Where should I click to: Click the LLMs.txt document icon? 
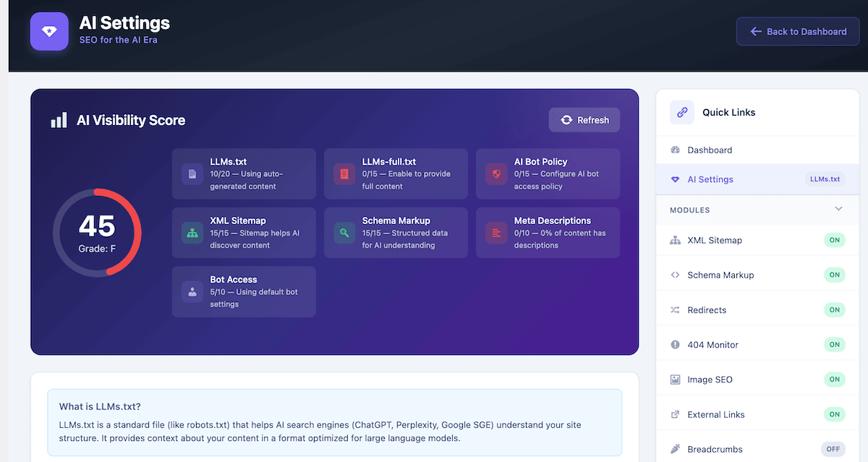pyautogui.click(x=192, y=174)
